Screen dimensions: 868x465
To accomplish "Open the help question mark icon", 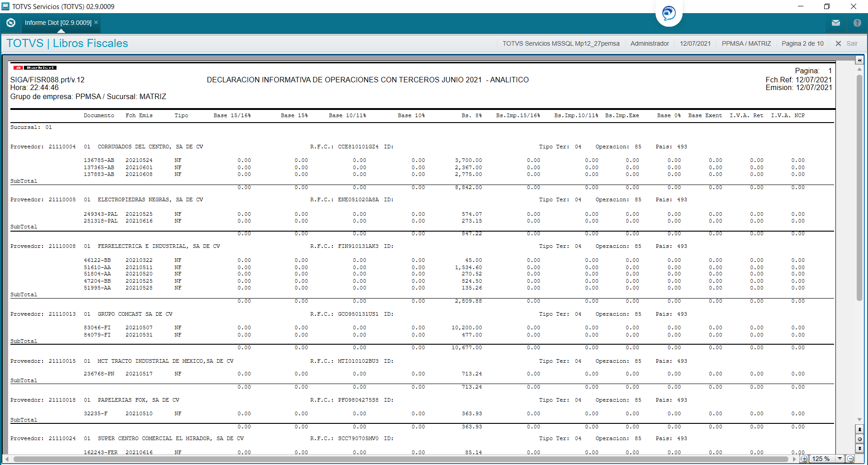I will pyautogui.click(x=857, y=23).
